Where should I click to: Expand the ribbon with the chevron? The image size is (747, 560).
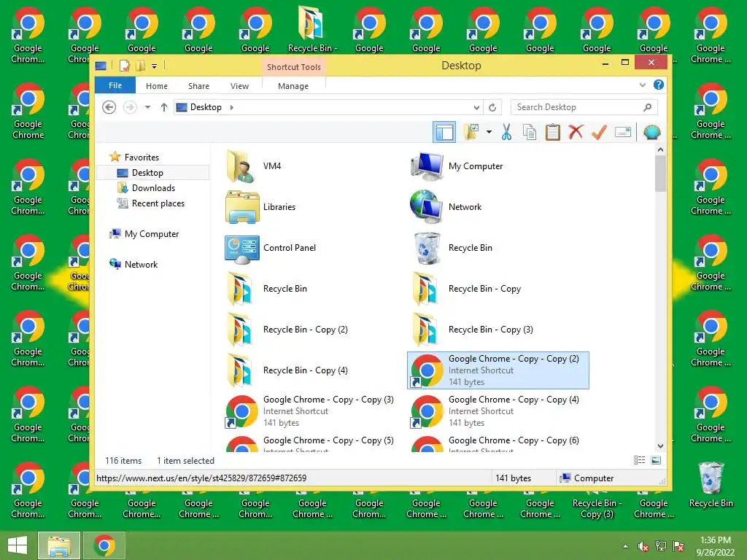point(642,85)
